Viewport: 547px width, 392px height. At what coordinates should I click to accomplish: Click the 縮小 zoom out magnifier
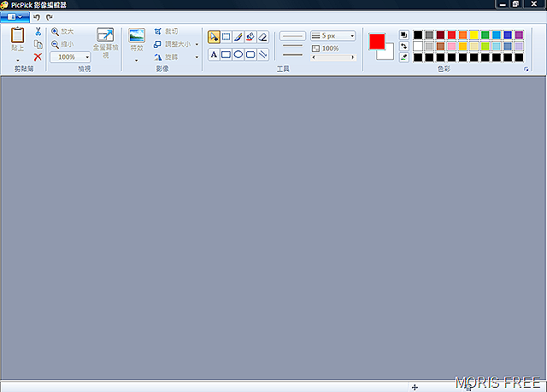[x=55, y=44]
